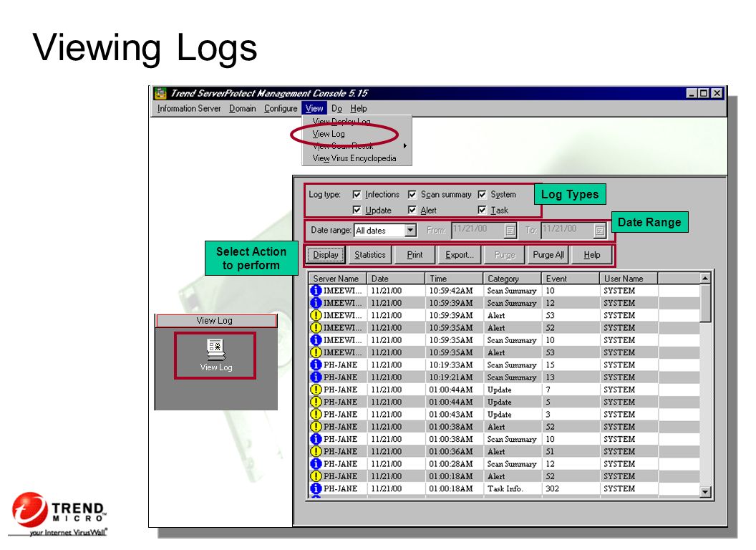
Task: Click info icon on 10:59:35AM Scan Summary row
Action: click(316, 340)
